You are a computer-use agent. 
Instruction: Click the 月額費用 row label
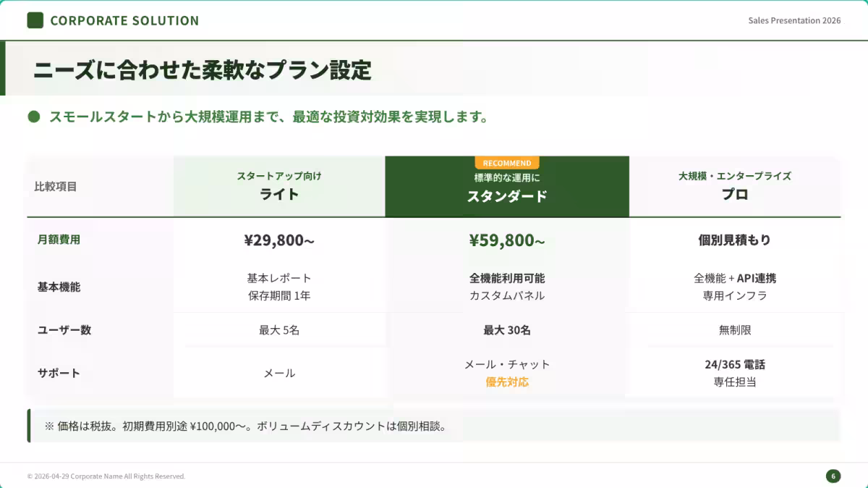(59, 240)
